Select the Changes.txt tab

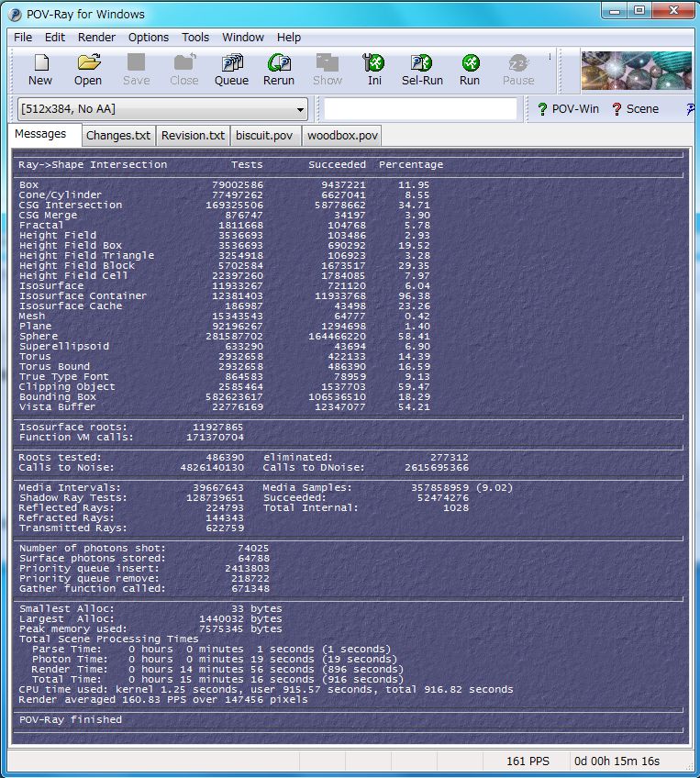tap(117, 136)
